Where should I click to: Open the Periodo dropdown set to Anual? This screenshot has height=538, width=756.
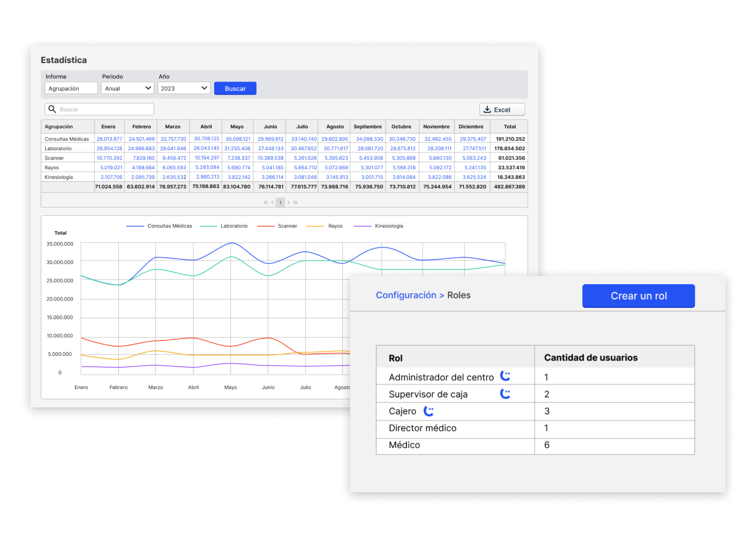tap(128, 88)
